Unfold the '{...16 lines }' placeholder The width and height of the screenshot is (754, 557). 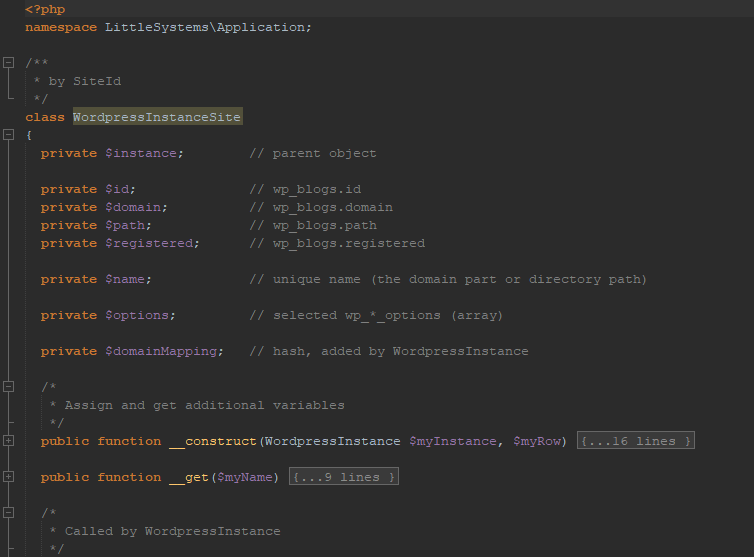click(x=635, y=441)
